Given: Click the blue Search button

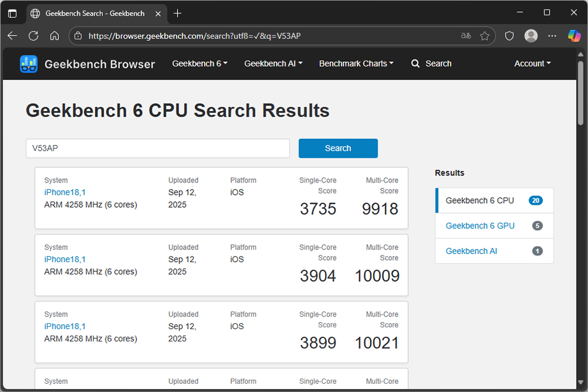Looking at the screenshot, I should pyautogui.click(x=338, y=148).
